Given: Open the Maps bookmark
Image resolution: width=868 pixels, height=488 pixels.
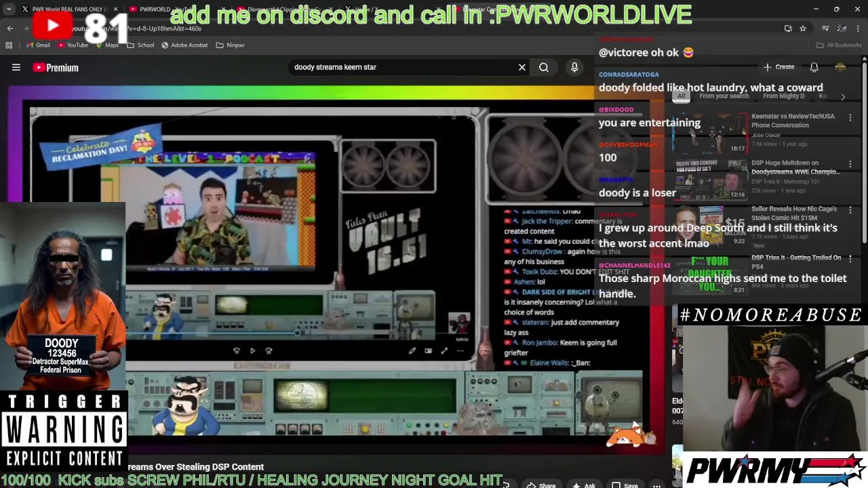Looking at the screenshot, I should [x=107, y=45].
